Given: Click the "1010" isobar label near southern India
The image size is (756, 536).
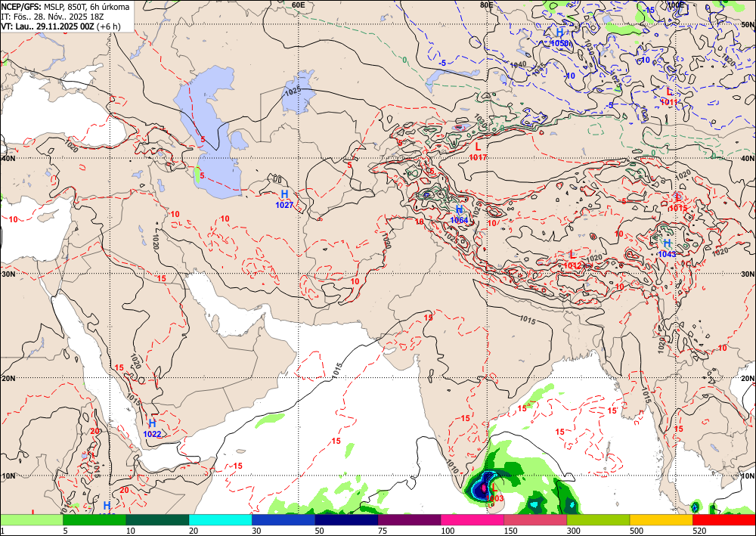Looking at the screenshot, I should tap(453, 466).
